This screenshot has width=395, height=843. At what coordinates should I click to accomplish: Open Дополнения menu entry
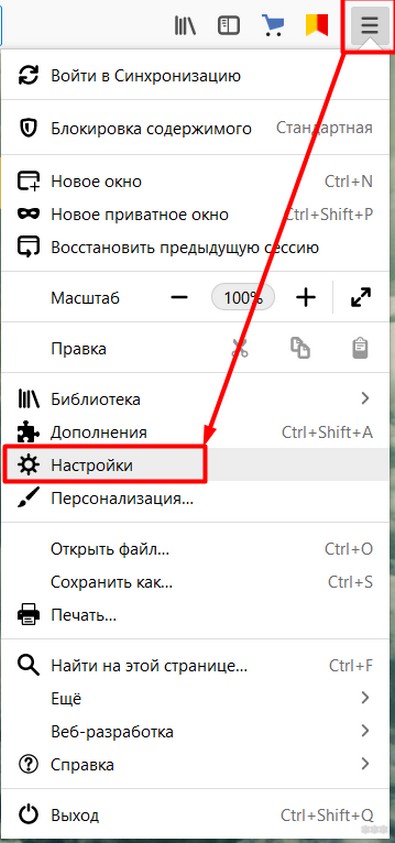pos(195,432)
